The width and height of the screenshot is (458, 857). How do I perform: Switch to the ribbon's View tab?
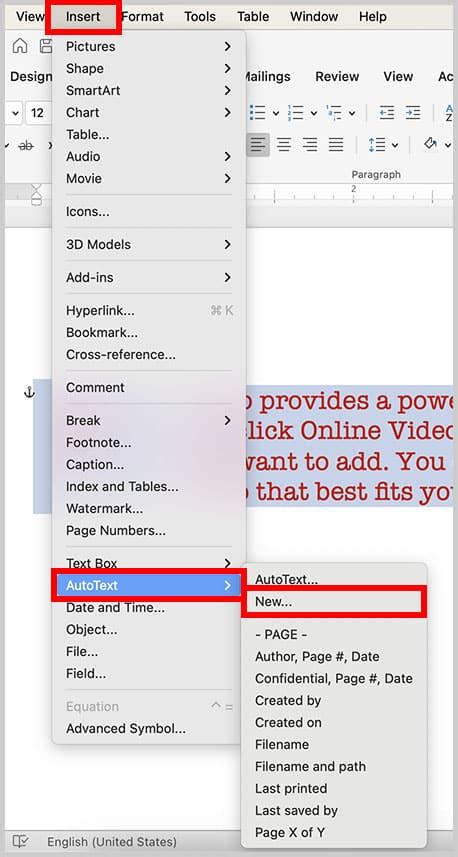[398, 77]
